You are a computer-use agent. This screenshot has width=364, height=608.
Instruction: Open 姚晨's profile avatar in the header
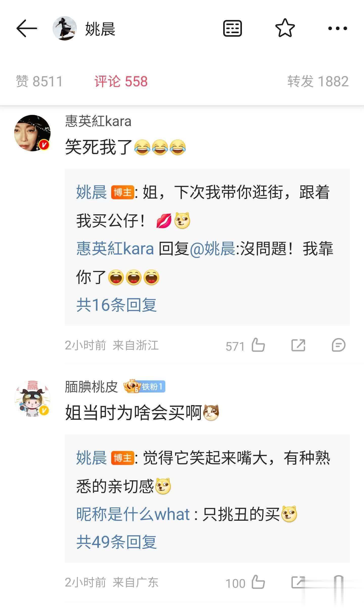(x=65, y=28)
